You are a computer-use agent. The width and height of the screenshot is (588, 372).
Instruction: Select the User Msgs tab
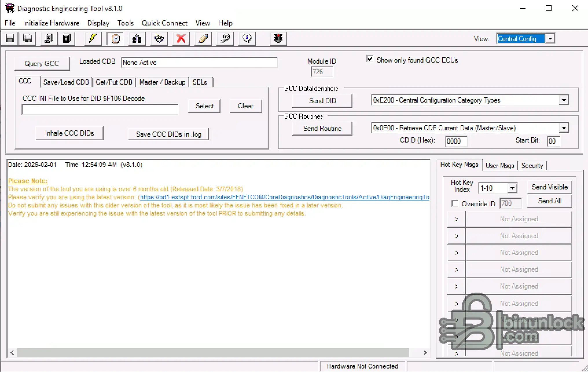coord(500,166)
